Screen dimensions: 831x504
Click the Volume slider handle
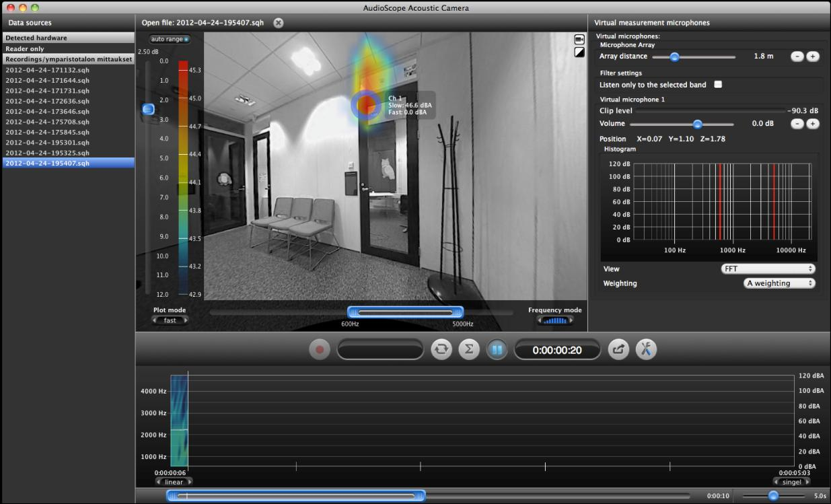pos(698,124)
